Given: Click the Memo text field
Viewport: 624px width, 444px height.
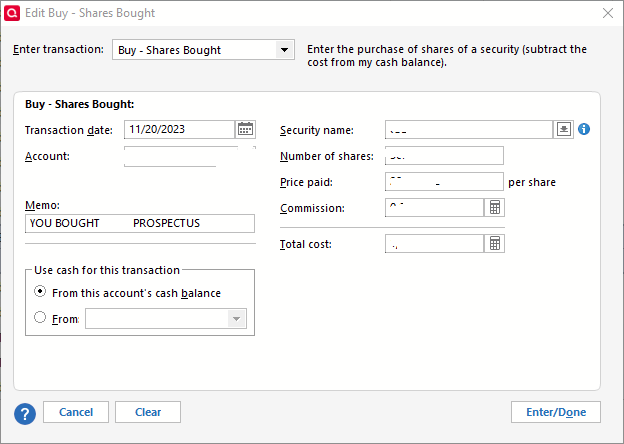Looking at the screenshot, I should [x=140, y=223].
